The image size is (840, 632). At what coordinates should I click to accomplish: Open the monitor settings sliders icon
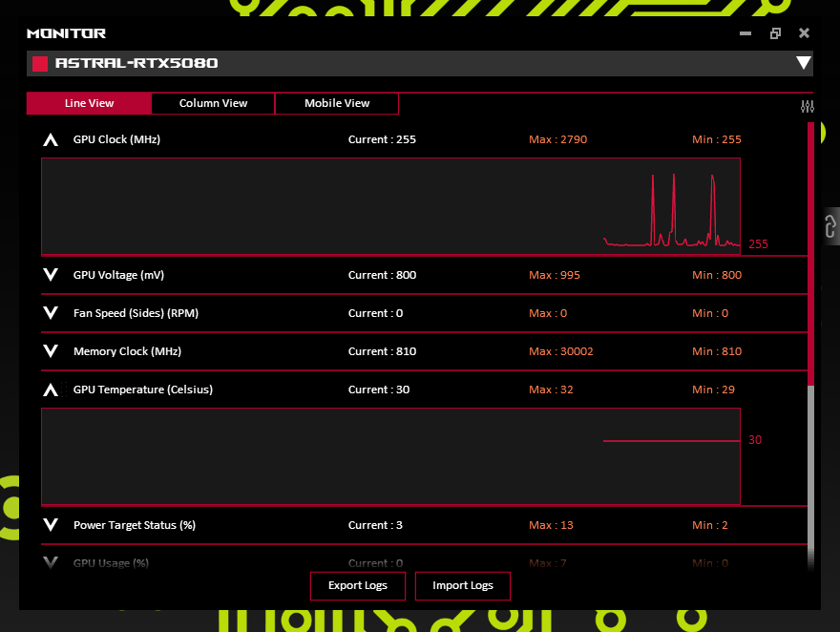tap(808, 107)
